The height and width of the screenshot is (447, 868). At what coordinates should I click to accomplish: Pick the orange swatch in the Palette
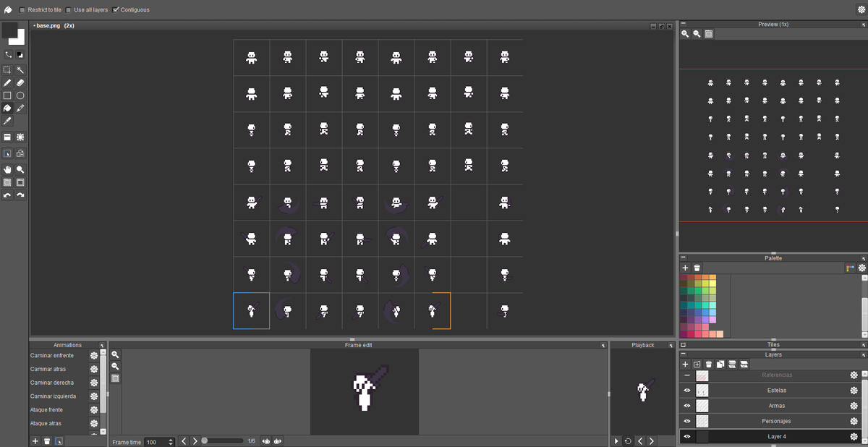point(705,278)
